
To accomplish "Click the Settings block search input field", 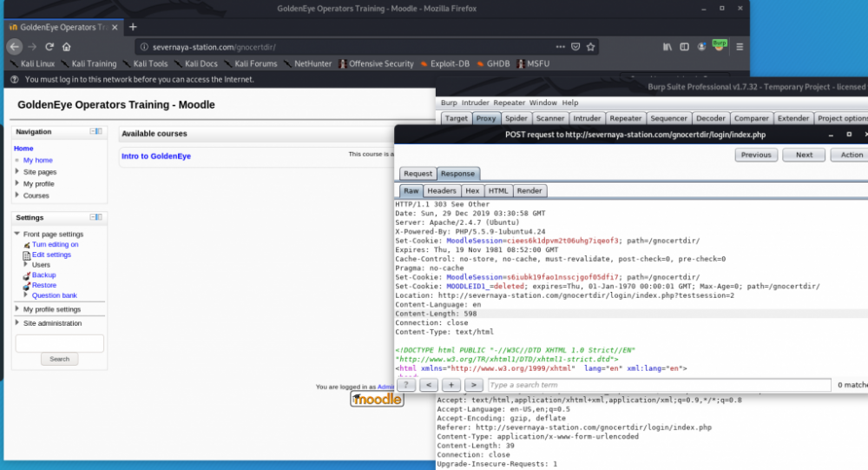I will 60,343.
